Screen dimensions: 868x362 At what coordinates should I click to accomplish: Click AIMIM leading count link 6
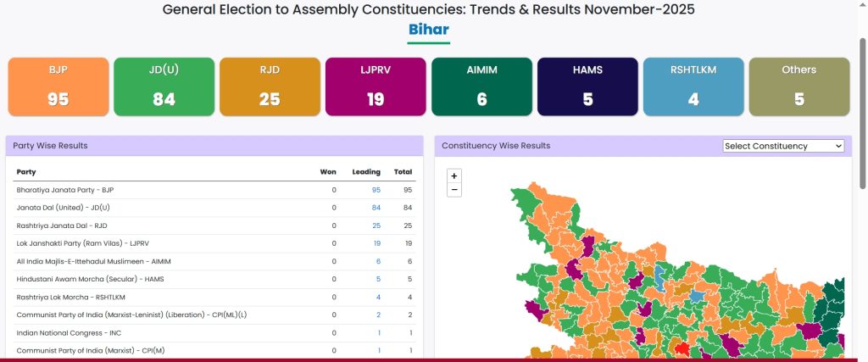[x=378, y=261]
